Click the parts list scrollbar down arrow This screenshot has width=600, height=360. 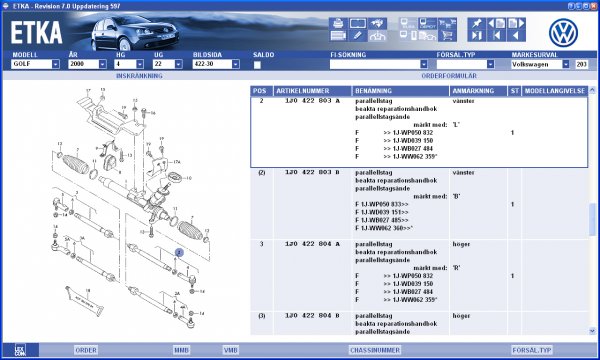point(592,331)
